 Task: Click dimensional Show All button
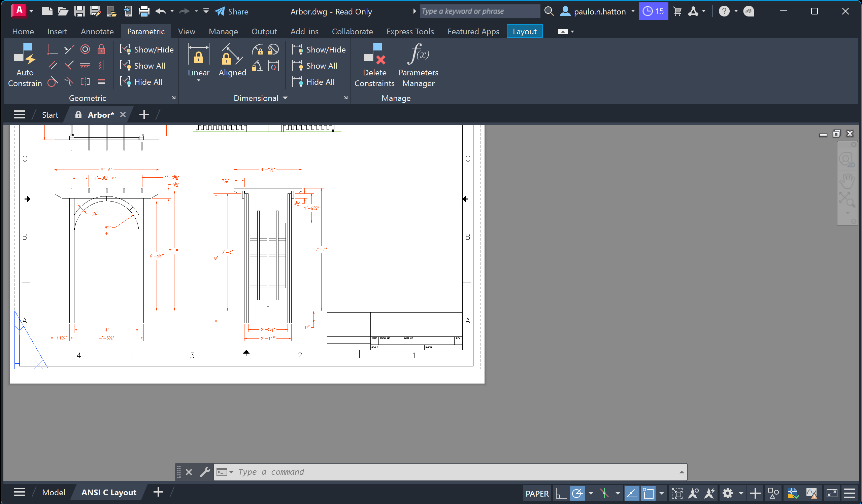[315, 66]
